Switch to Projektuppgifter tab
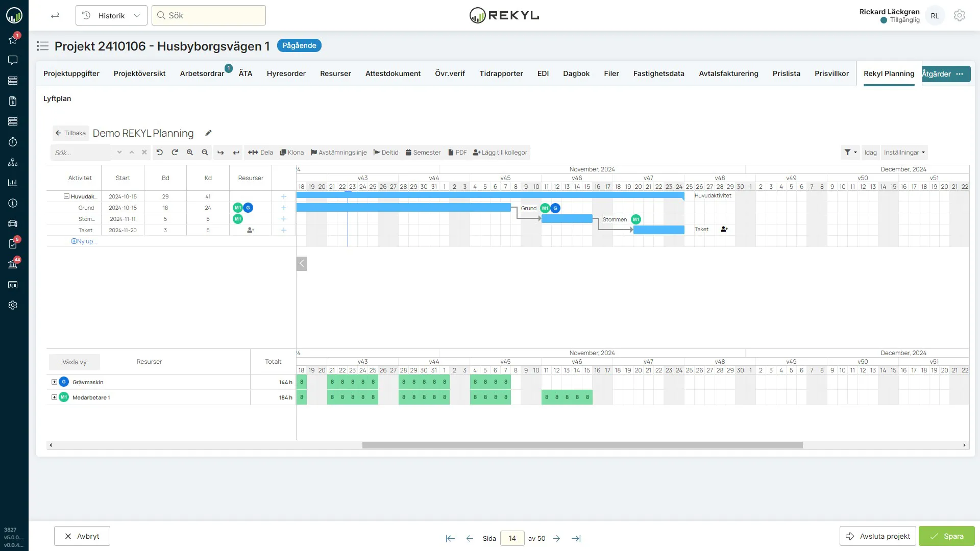This screenshot has height=551, width=980. click(71, 73)
